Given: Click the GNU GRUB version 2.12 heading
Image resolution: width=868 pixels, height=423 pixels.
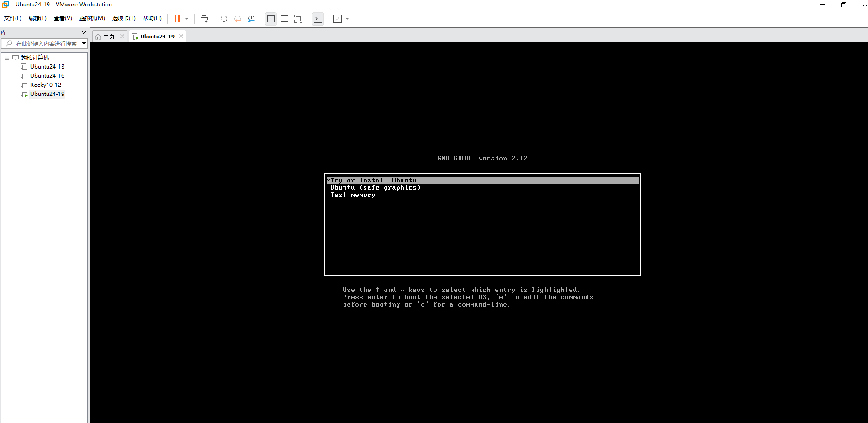Looking at the screenshot, I should pos(482,159).
